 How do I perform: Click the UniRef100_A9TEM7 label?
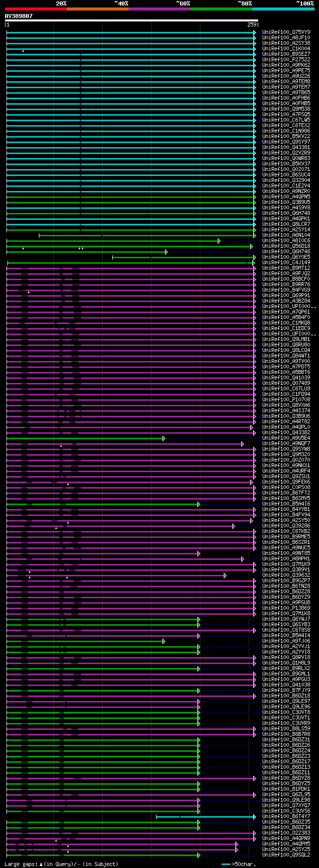pos(286,87)
